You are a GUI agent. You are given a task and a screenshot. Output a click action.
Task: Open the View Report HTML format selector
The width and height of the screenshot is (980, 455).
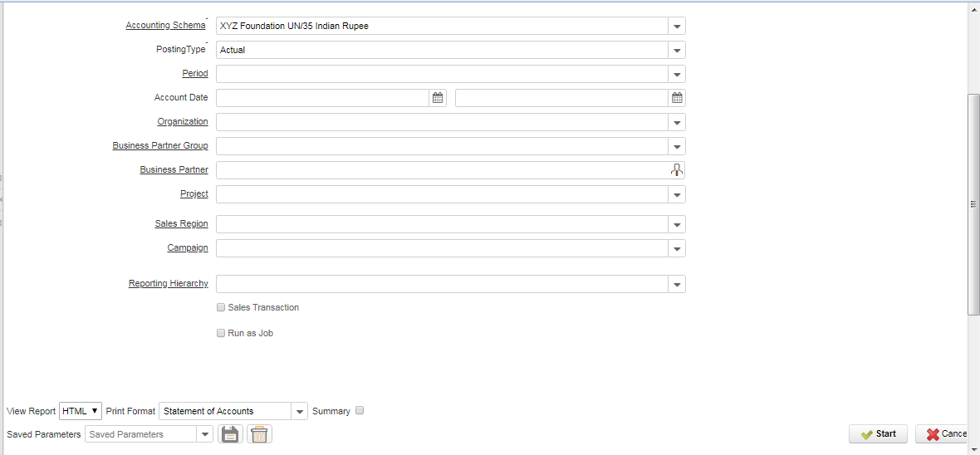pos(81,411)
